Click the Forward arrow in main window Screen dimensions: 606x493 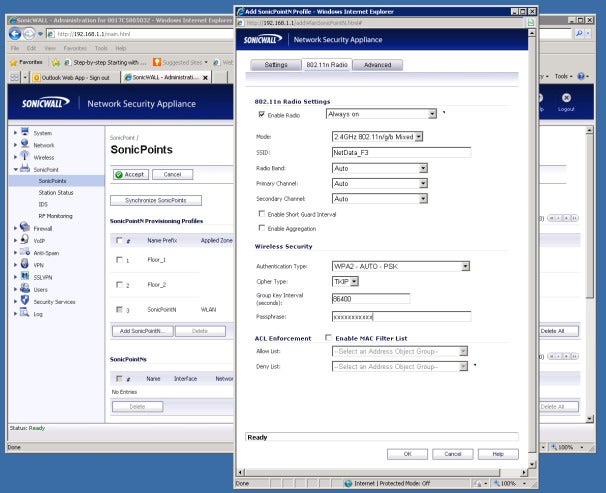coord(29,34)
